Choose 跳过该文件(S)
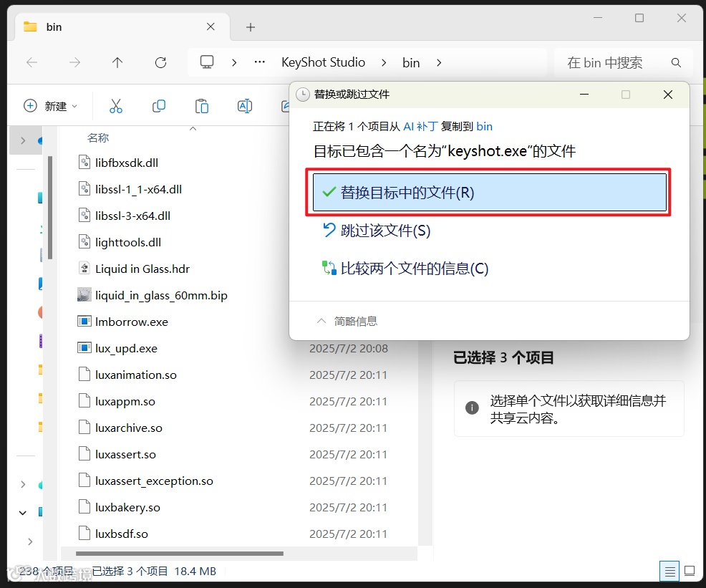Viewport: 706px width, 588px height. (377, 231)
